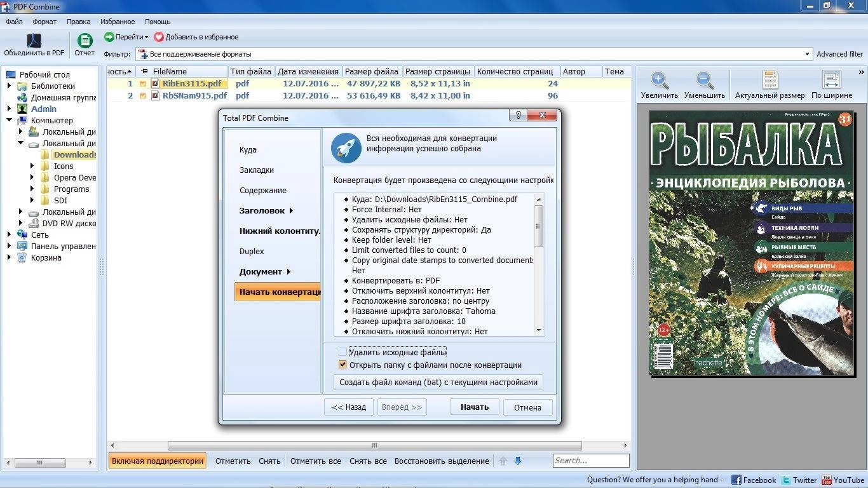Click the PDF file icon of RbSNam915.pdf
The width and height of the screenshot is (868, 488).
click(x=154, y=95)
